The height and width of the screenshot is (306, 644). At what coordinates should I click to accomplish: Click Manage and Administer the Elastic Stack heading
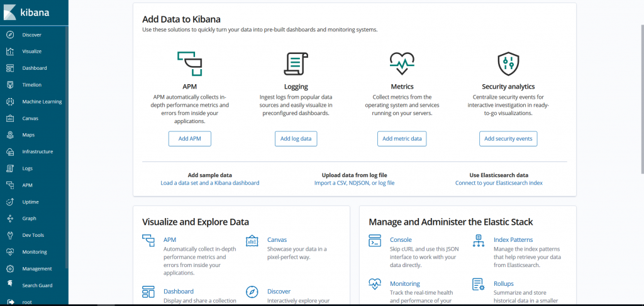(x=451, y=222)
